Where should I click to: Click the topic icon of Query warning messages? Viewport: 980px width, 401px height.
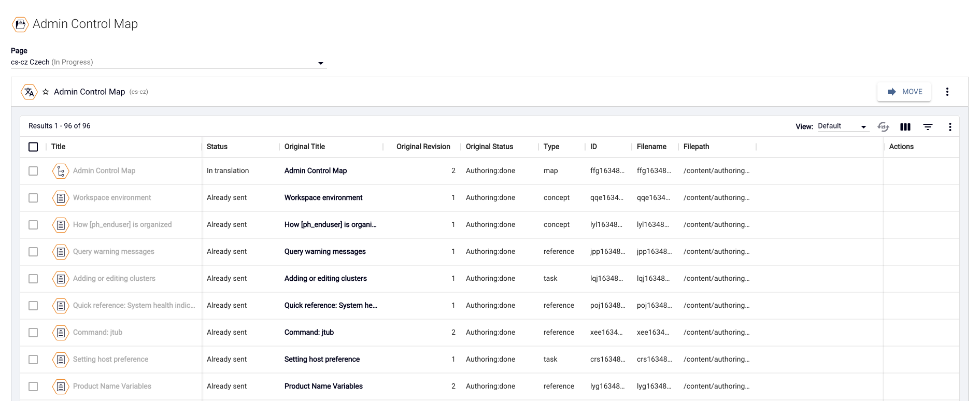click(x=61, y=252)
